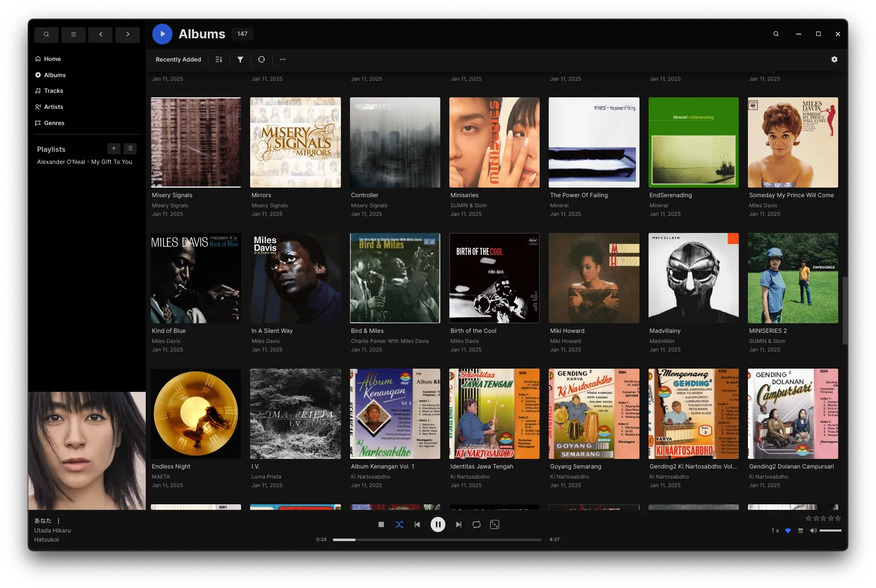Image resolution: width=876 pixels, height=588 pixels.
Task: Click the sidebar search icon
Action: 46,34
